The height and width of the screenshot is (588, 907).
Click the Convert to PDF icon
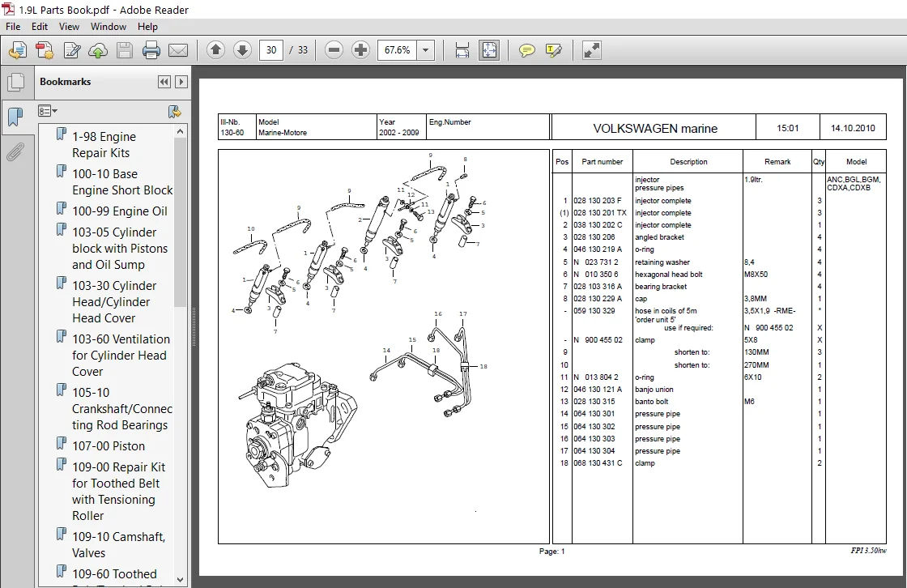(45, 50)
